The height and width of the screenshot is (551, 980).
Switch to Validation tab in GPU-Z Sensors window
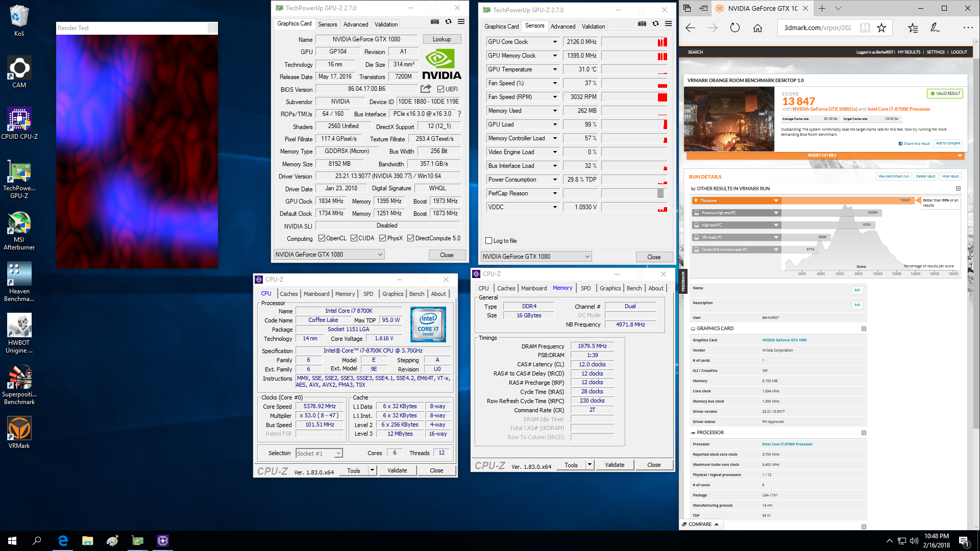593,27
